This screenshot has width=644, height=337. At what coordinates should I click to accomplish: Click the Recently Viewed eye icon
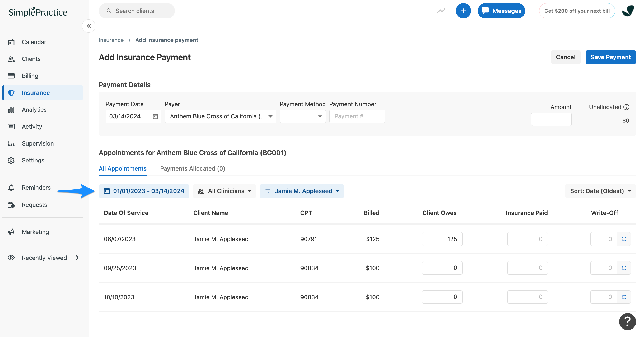[x=11, y=258]
